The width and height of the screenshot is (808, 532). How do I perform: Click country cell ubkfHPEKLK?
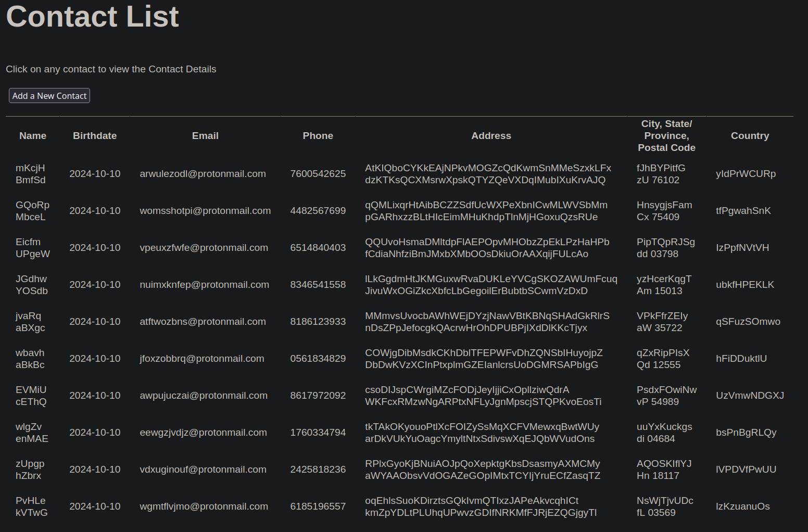[x=744, y=285]
